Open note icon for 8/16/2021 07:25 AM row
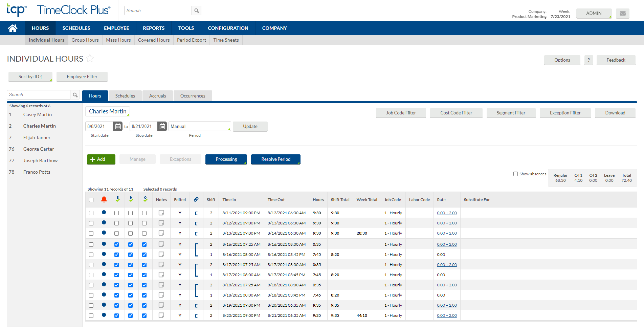644x328 pixels. [161, 244]
